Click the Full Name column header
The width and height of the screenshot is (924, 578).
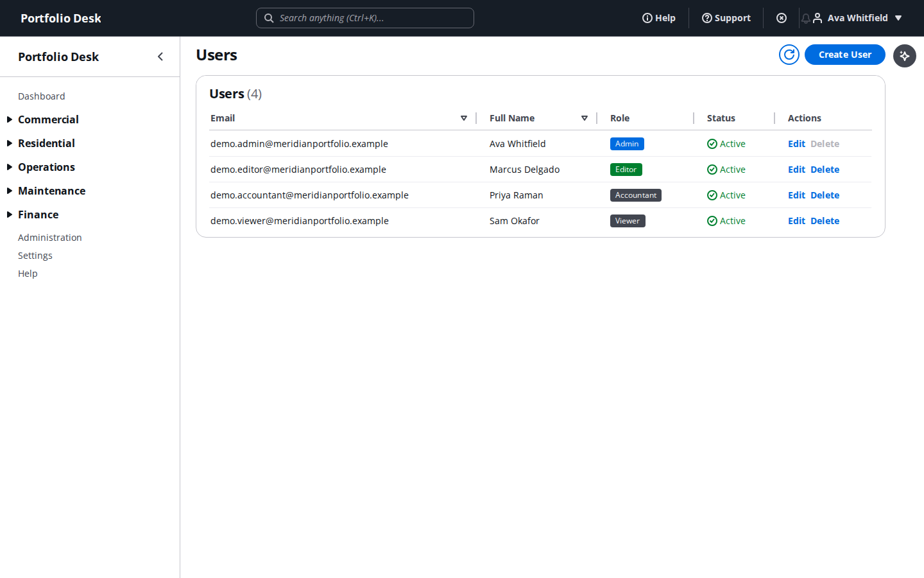point(512,118)
